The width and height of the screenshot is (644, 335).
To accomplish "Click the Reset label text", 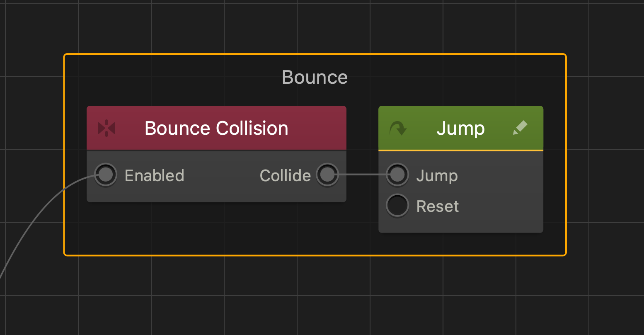I will [438, 206].
